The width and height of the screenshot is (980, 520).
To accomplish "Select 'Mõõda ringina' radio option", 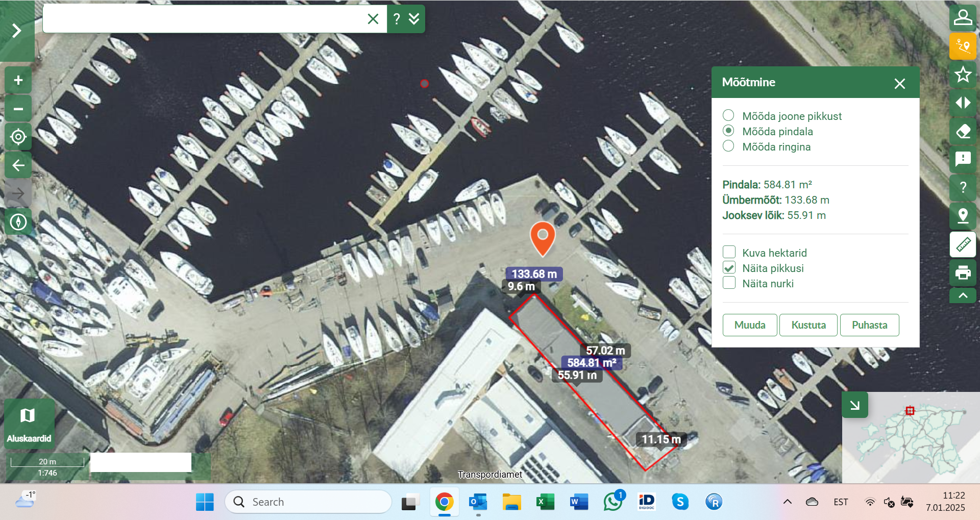I will click(728, 146).
